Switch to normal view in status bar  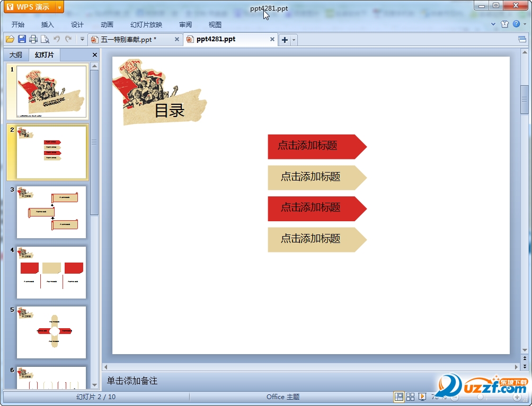click(398, 396)
